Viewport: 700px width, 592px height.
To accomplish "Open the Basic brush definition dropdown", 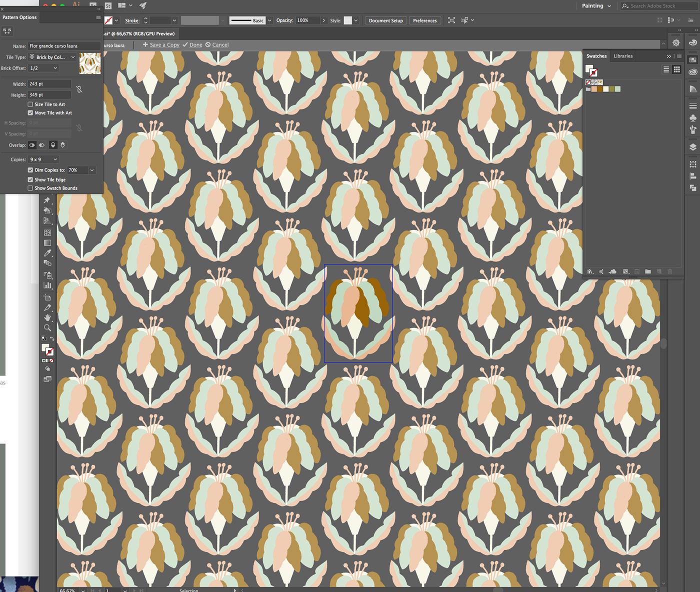I will tap(269, 20).
